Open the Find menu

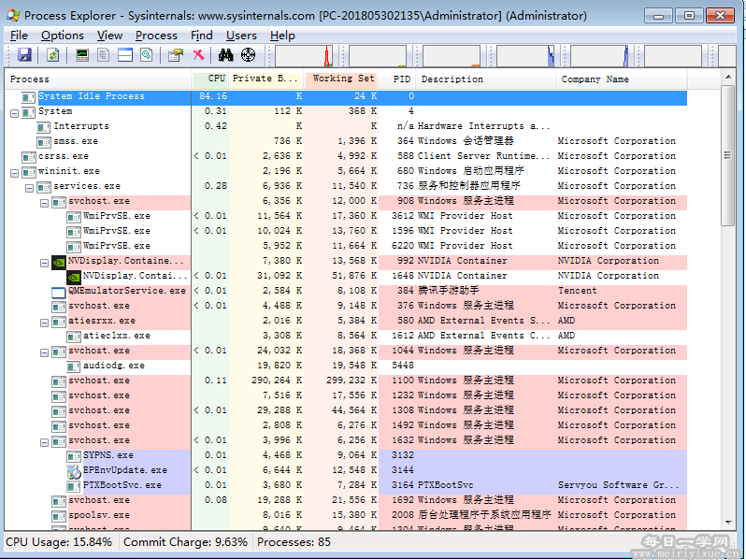point(202,36)
